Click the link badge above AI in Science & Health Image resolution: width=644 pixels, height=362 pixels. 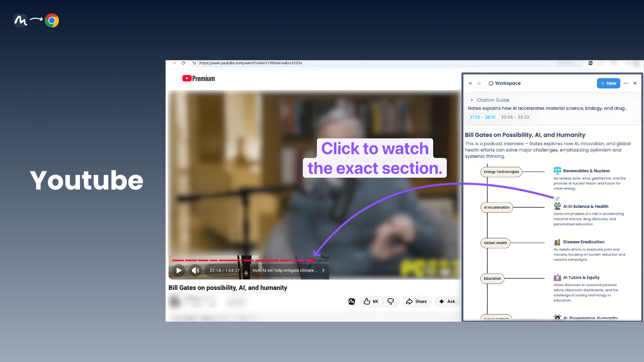tap(556, 198)
